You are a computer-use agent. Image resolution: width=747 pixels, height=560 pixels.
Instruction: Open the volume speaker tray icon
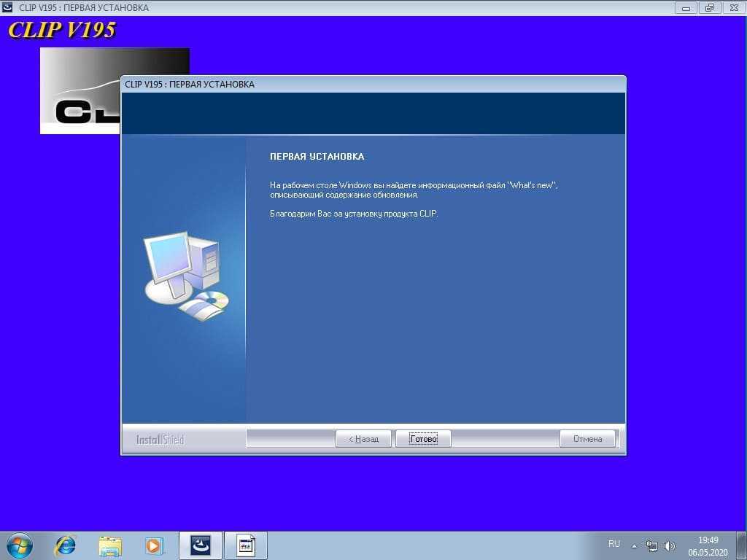tap(670, 545)
